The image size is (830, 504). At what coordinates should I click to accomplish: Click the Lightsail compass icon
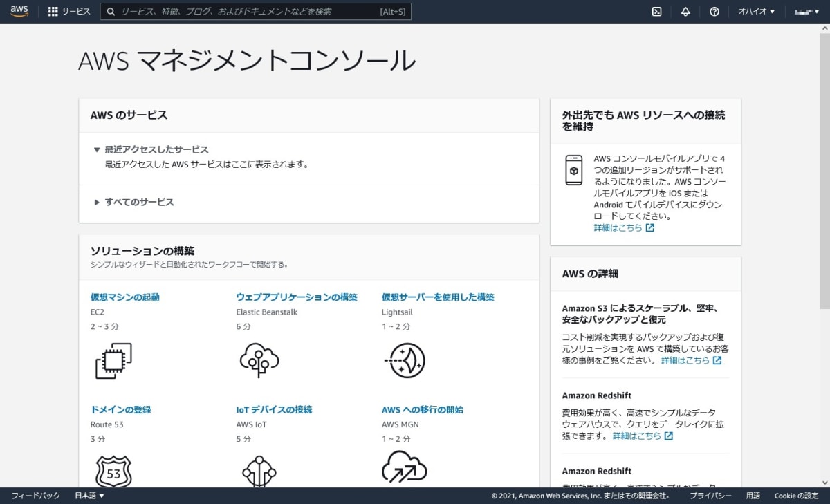[x=404, y=360]
